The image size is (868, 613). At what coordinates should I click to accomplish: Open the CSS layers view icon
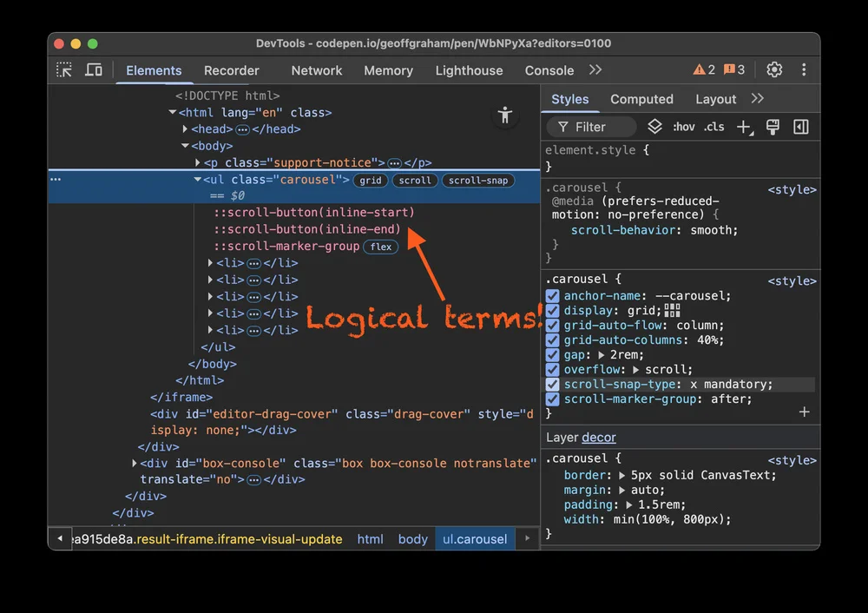tap(654, 127)
